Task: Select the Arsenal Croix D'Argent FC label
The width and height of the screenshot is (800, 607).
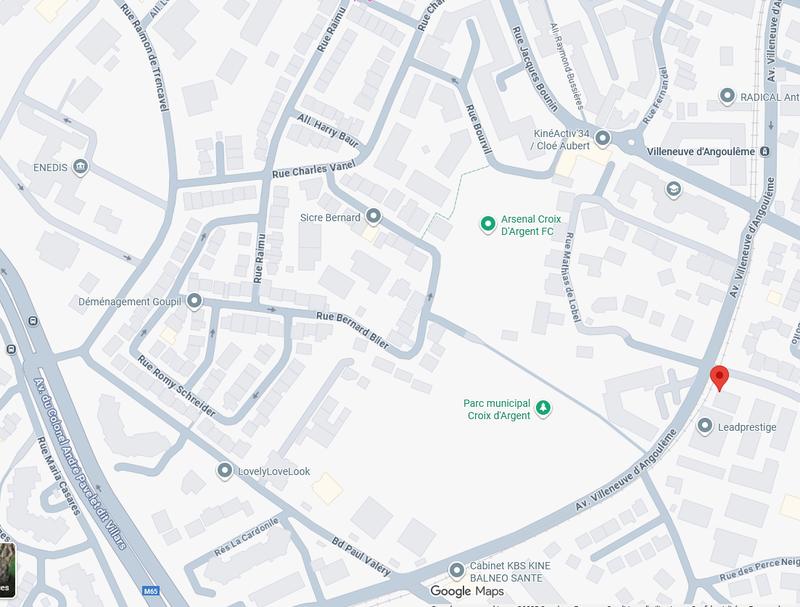Action: point(531,225)
